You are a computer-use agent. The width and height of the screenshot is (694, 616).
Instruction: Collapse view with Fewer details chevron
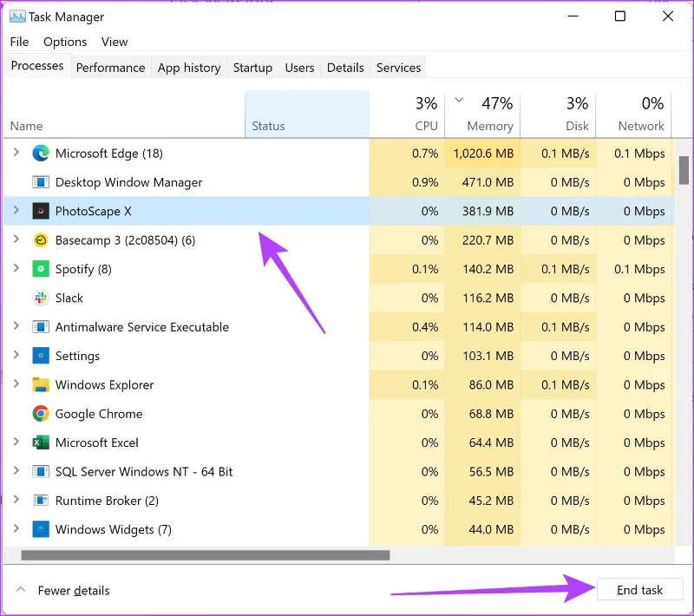20,590
